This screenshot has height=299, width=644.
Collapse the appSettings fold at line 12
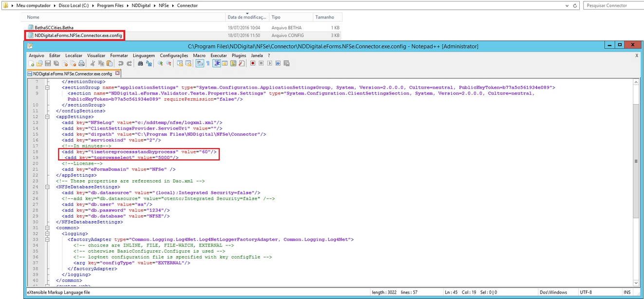47,116
